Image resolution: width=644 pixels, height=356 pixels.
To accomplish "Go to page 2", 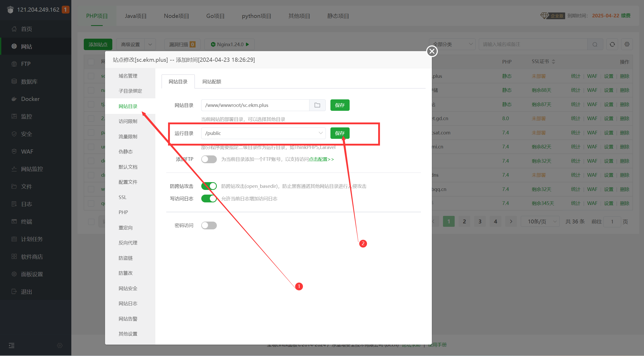I will (x=464, y=222).
